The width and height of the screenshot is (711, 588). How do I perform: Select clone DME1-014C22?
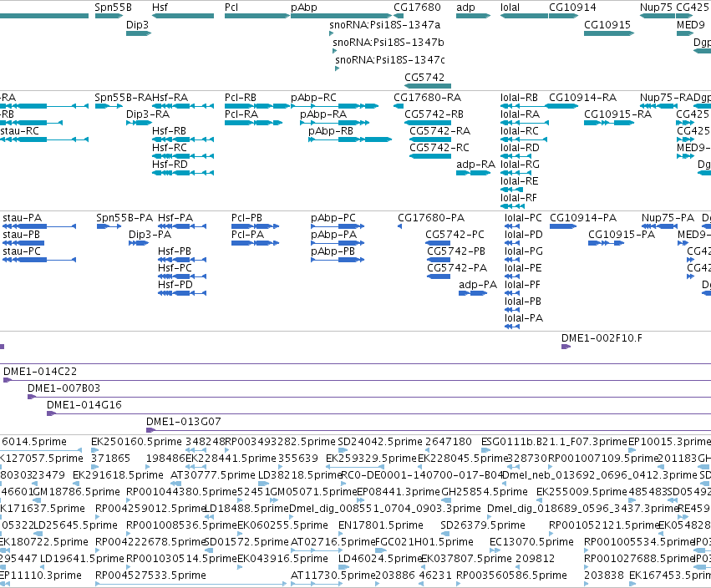click(40, 372)
